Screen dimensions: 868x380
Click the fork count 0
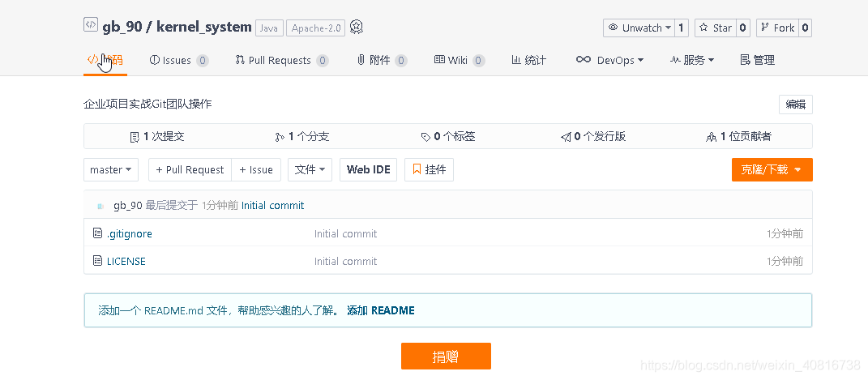click(x=805, y=28)
